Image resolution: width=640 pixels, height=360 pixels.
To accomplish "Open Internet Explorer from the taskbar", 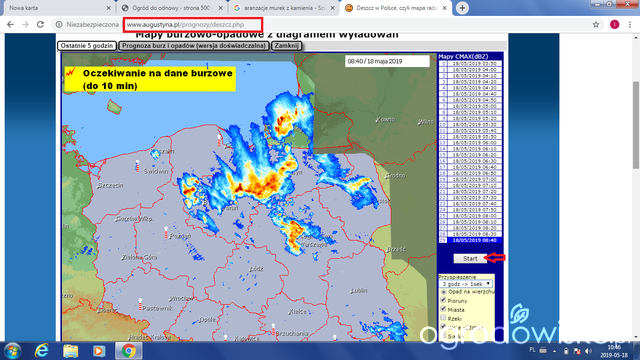I will 42,351.
